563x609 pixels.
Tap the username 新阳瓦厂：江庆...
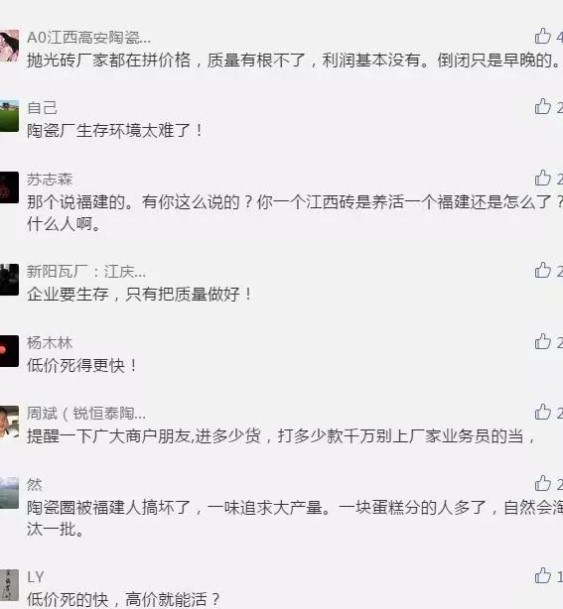[86, 271]
